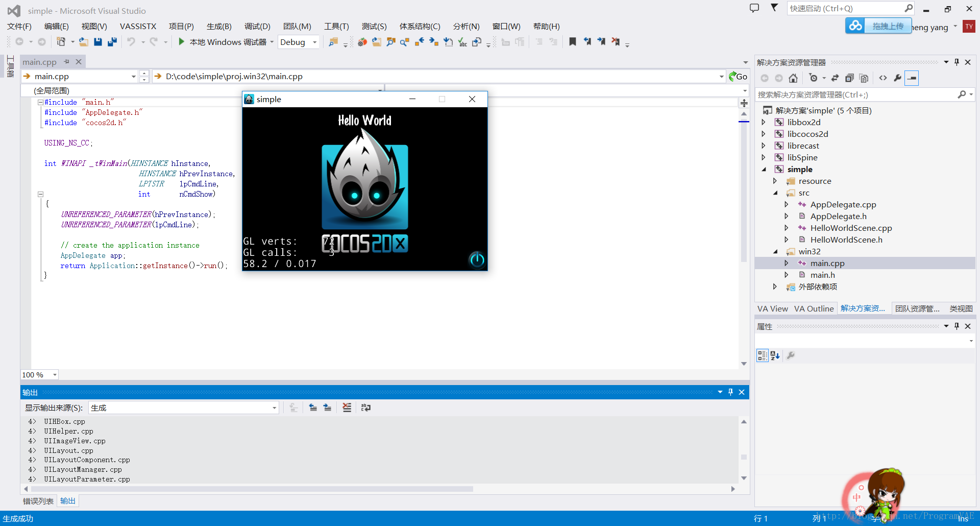This screenshot has width=980, height=526.
Task: Expand the libcocos2d project node
Action: (x=764, y=134)
